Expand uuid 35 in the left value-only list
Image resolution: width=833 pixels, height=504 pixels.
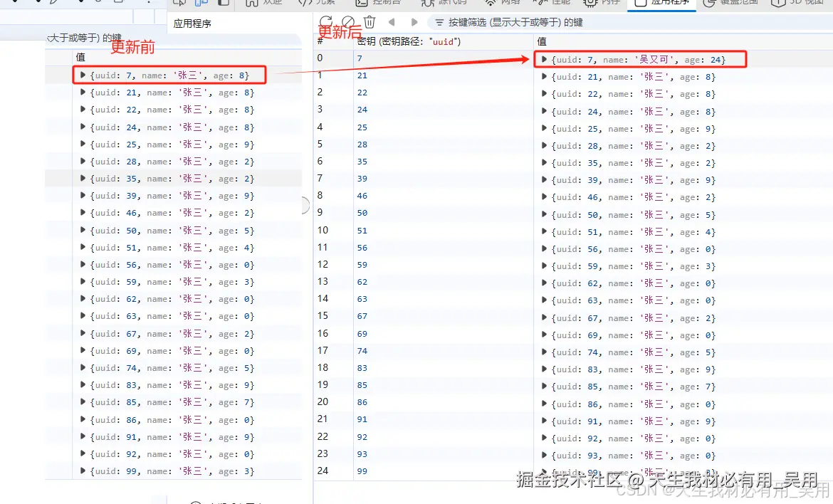click(x=83, y=179)
